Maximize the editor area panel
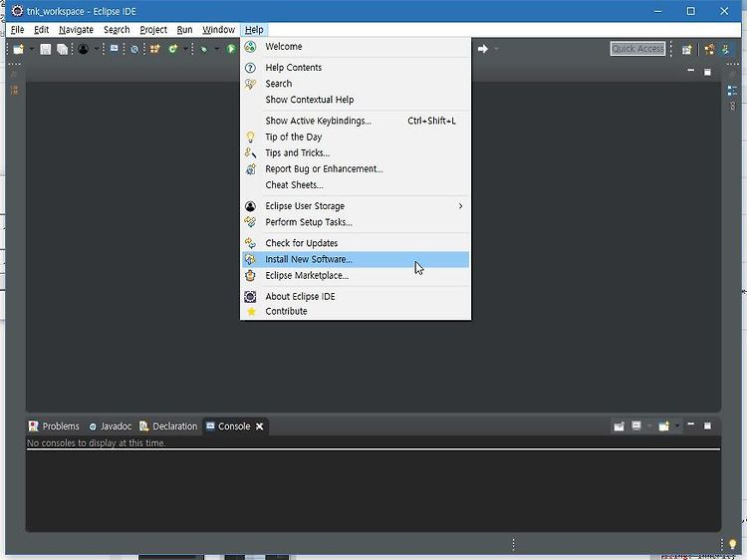This screenshot has width=747, height=560. coord(707,72)
